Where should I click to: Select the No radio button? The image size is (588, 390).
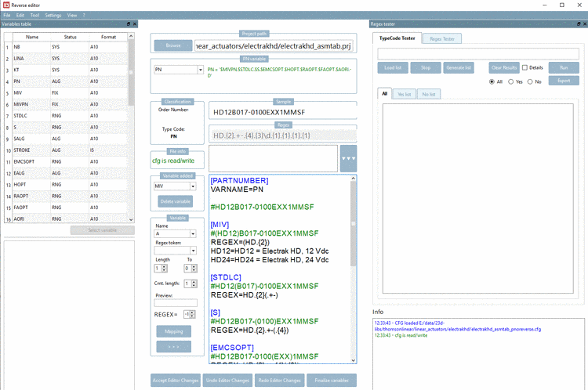coord(530,81)
